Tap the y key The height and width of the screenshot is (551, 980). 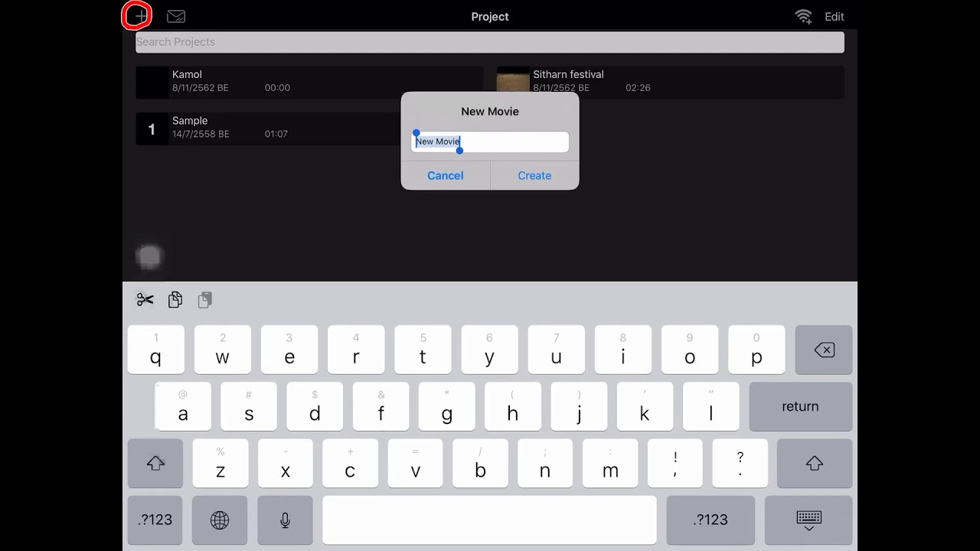[x=489, y=350]
